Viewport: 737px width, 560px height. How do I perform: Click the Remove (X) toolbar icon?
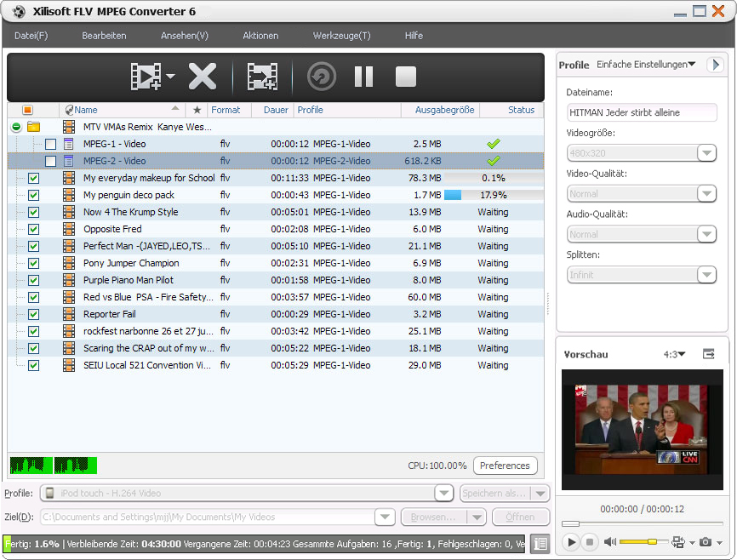point(203,77)
